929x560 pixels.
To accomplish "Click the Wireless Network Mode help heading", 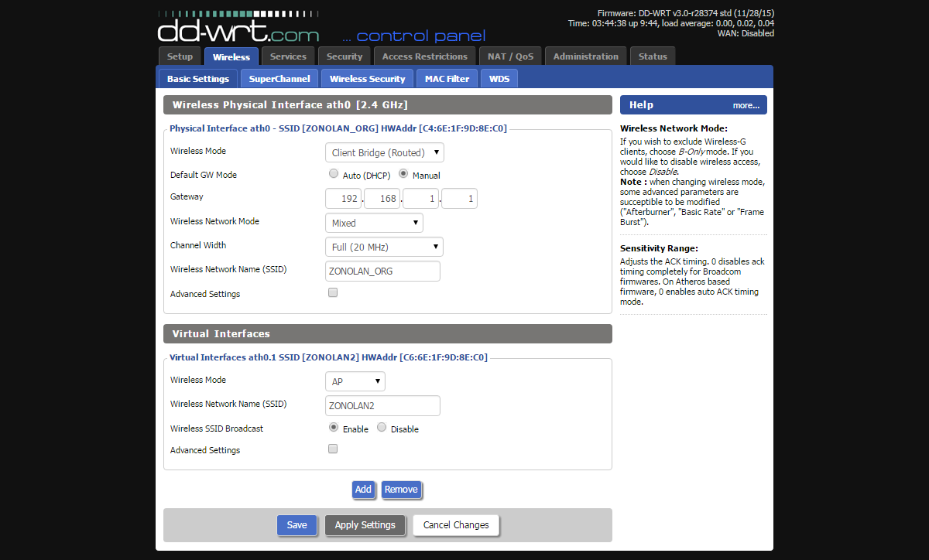I will point(674,128).
